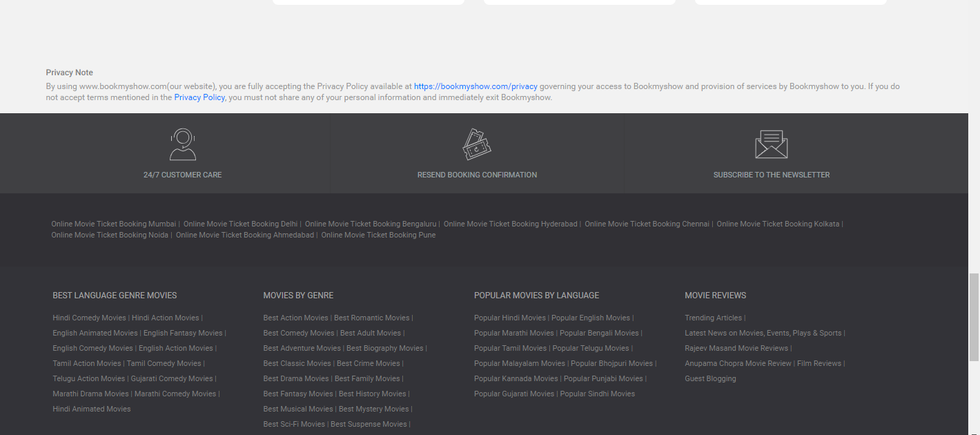Open the bookmyshow.com/privacy URL link
The height and width of the screenshot is (435, 980).
point(476,86)
